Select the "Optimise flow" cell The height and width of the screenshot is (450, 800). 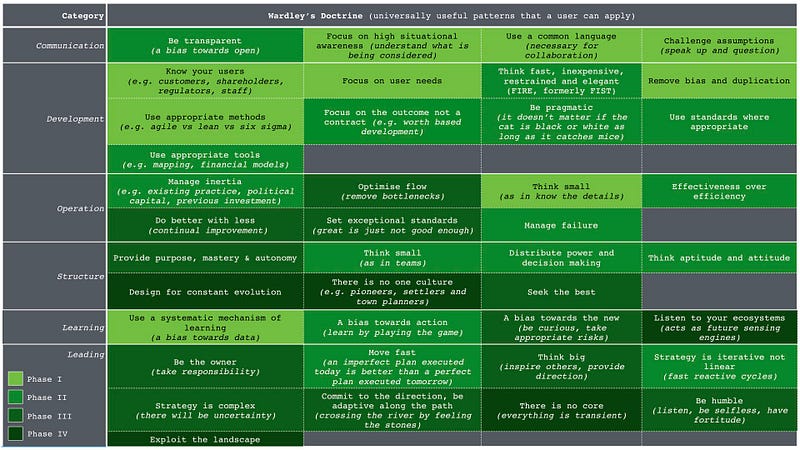pos(391,188)
